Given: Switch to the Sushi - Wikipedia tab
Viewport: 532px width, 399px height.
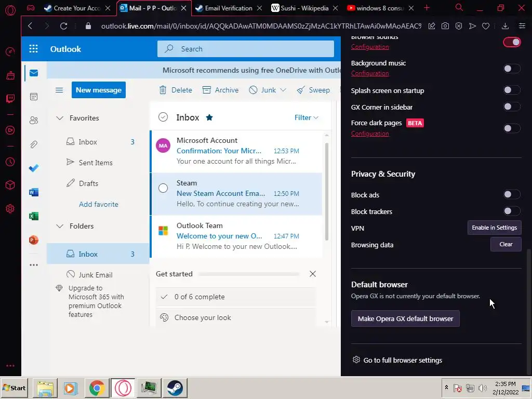Looking at the screenshot, I should 304,8.
